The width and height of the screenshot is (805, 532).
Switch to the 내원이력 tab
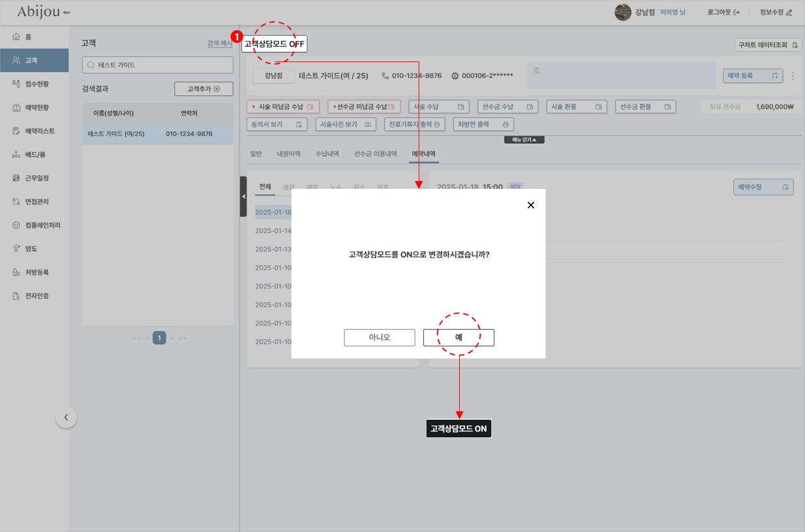click(289, 154)
